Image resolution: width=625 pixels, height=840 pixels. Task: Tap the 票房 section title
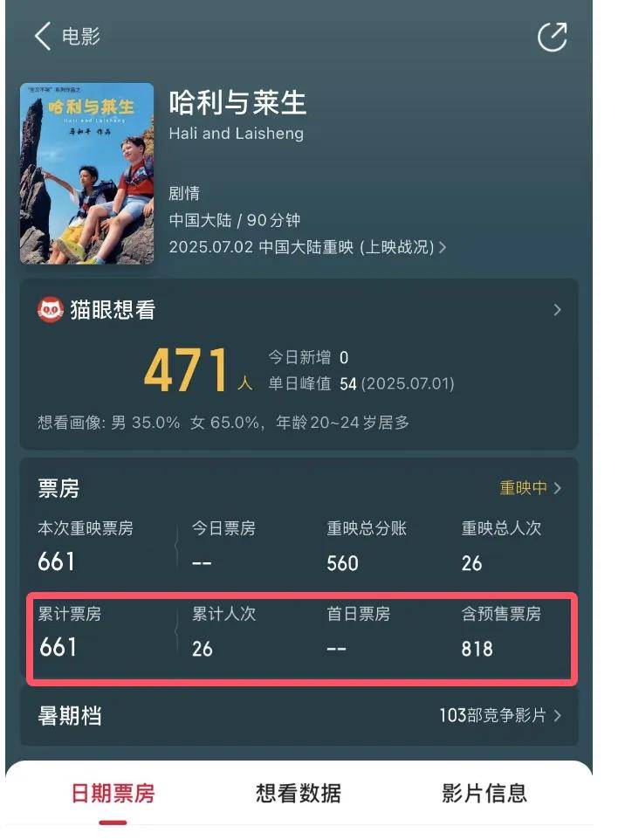58,488
